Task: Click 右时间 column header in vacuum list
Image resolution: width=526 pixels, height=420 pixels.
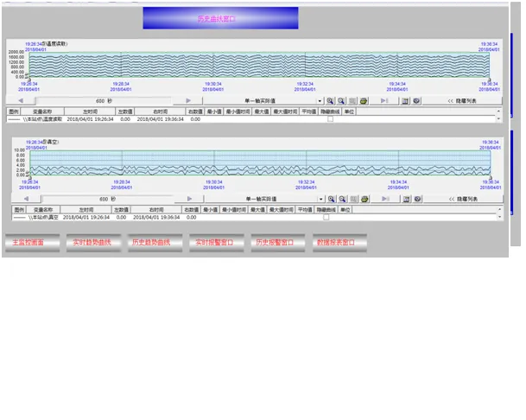Action: coord(156,210)
